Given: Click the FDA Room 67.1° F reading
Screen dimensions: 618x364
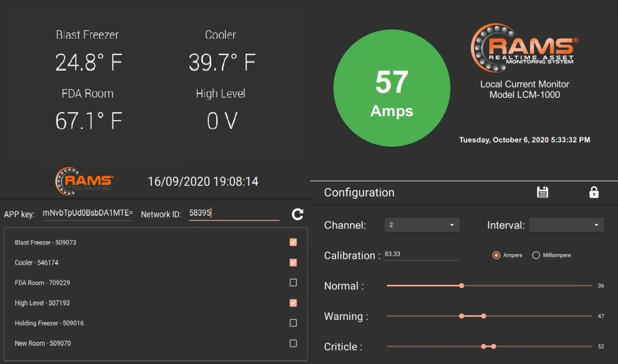Looking at the screenshot, I should [89, 121].
